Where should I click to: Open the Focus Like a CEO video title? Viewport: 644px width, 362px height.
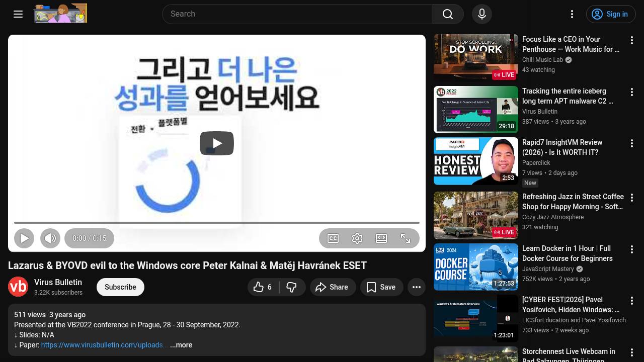click(x=571, y=44)
